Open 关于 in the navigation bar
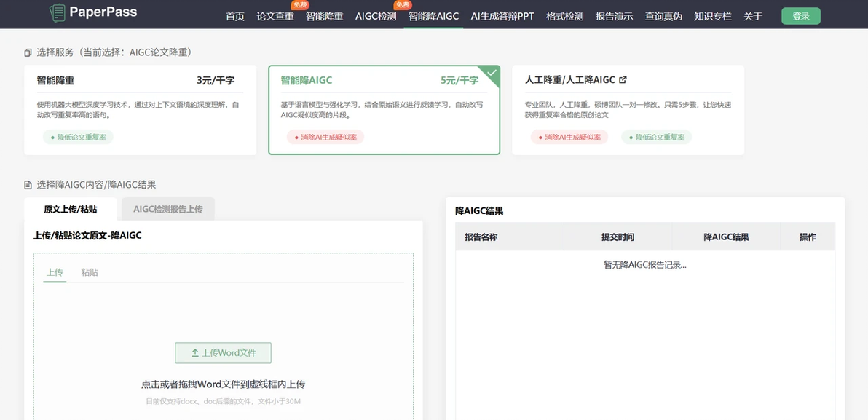This screenshot has width=868, height=420. [x=753, y=16]
